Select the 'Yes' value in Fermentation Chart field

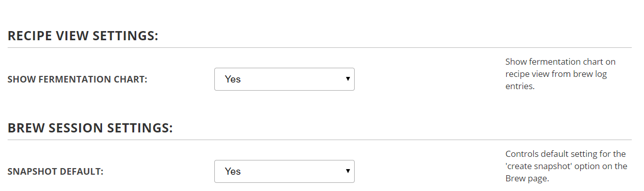point(233,79)
